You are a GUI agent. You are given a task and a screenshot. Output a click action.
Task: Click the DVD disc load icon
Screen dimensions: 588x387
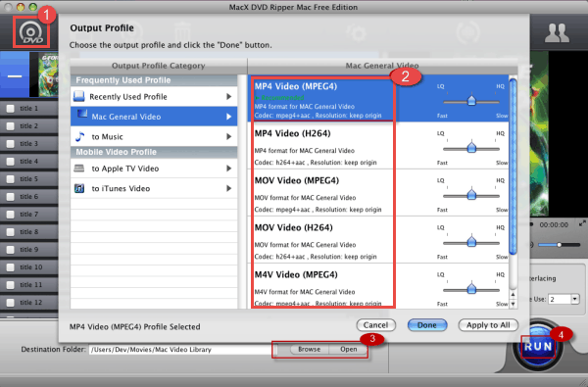(x=31, y=32)
